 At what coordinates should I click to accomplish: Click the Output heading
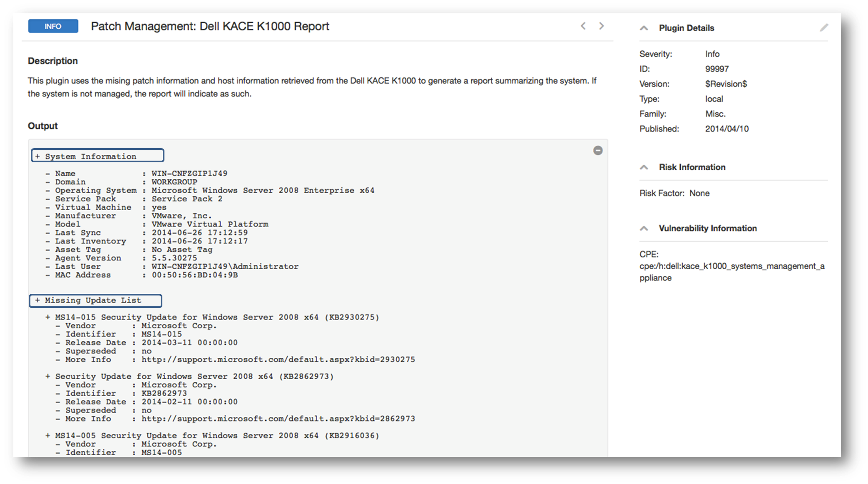pos(43,126)
